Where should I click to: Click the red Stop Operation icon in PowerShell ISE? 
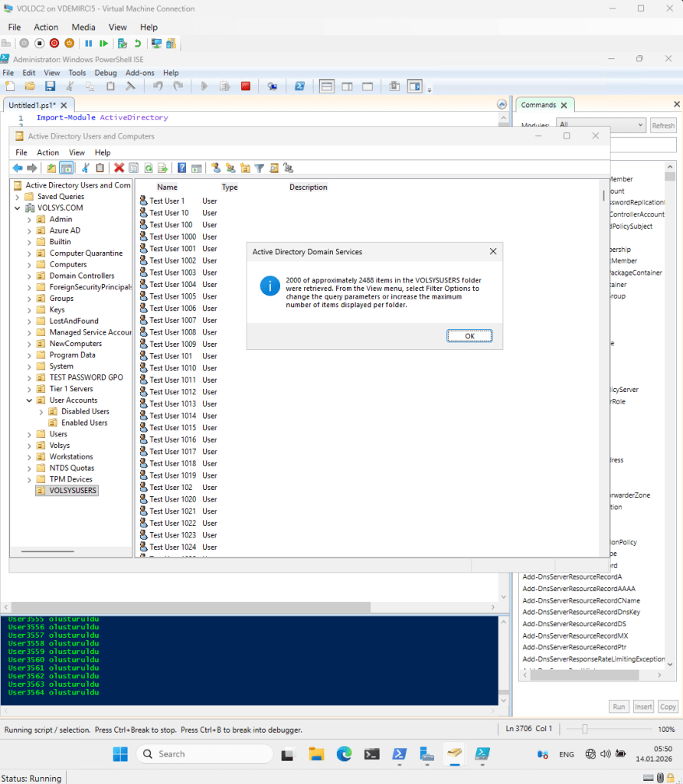coord(246,87)
